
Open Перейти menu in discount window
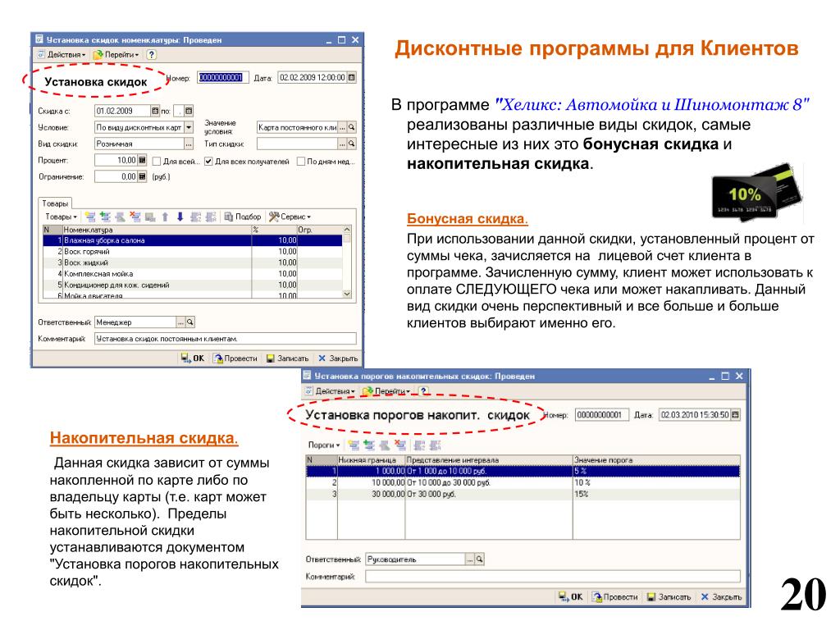click(116, 55)
